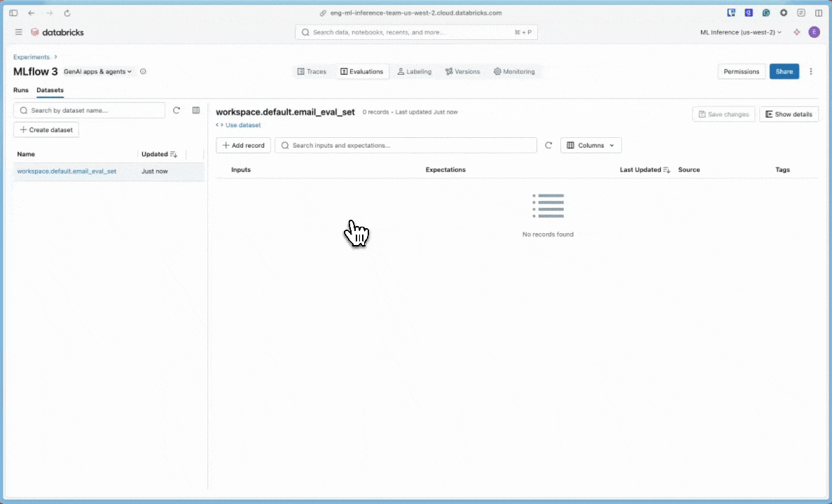Go back with the browser back arrow
This screenshot has height=504, width=832.
click(x=32, y=13)
